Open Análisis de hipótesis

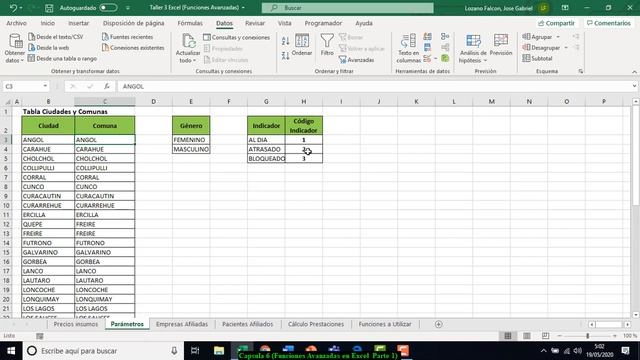[x=473, y=48]
